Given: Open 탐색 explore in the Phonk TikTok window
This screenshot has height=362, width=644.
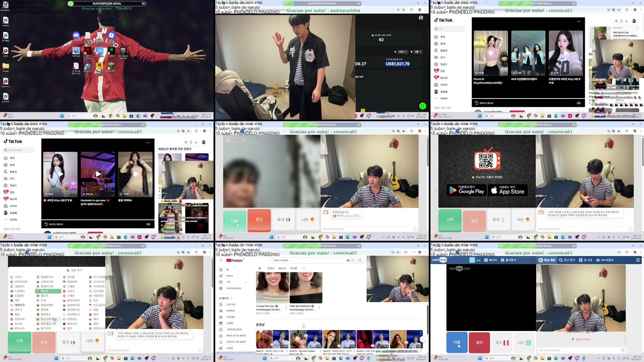Looking at the screenshot, I should (440, 44).
